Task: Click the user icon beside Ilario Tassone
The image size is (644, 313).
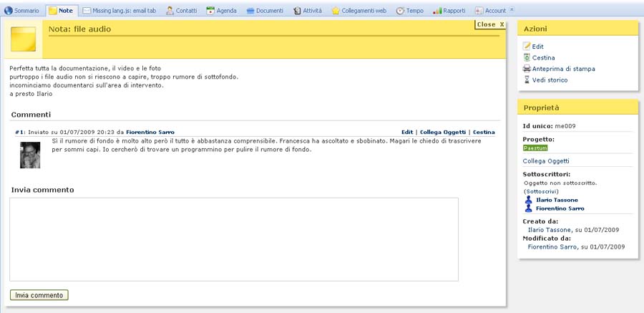Action: [529, 200]
